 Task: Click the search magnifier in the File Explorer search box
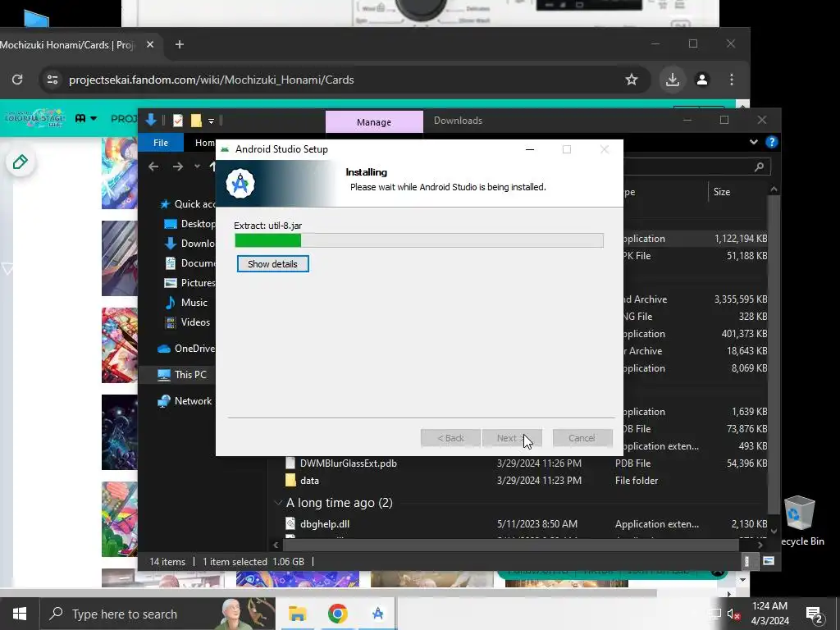point(759,167)
